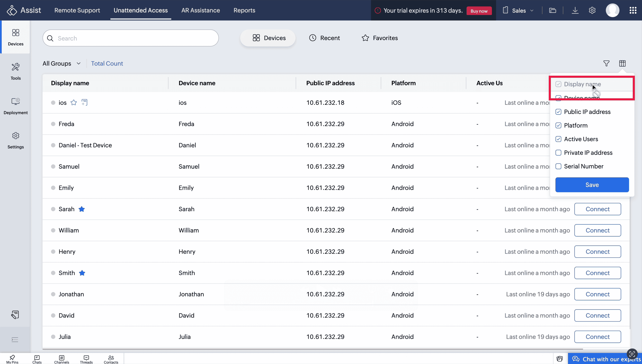Click the download icon in header
The height and width of the screenshot is (364, 642).
pos(575,11)
